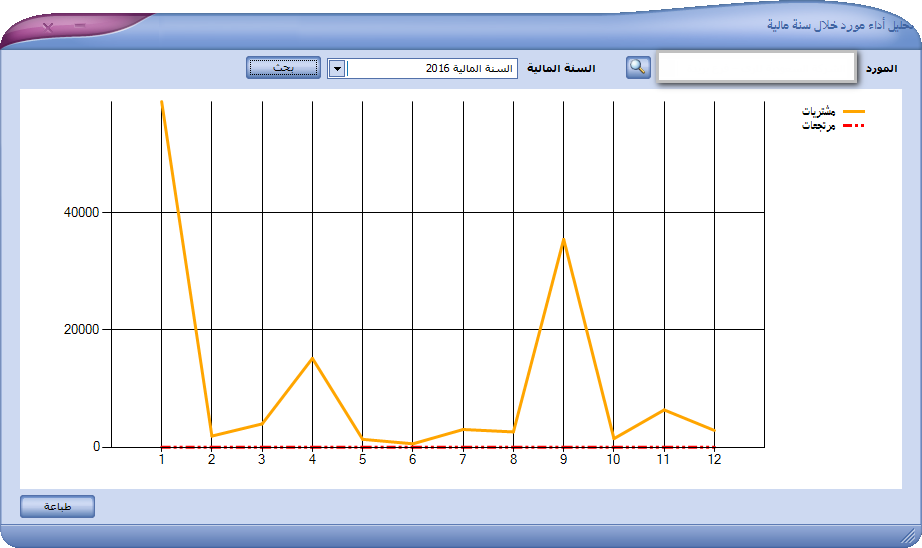Click the purchases (مشتريات) legend entry
Viewport: 922px width, 548px height.
(833, 111)
